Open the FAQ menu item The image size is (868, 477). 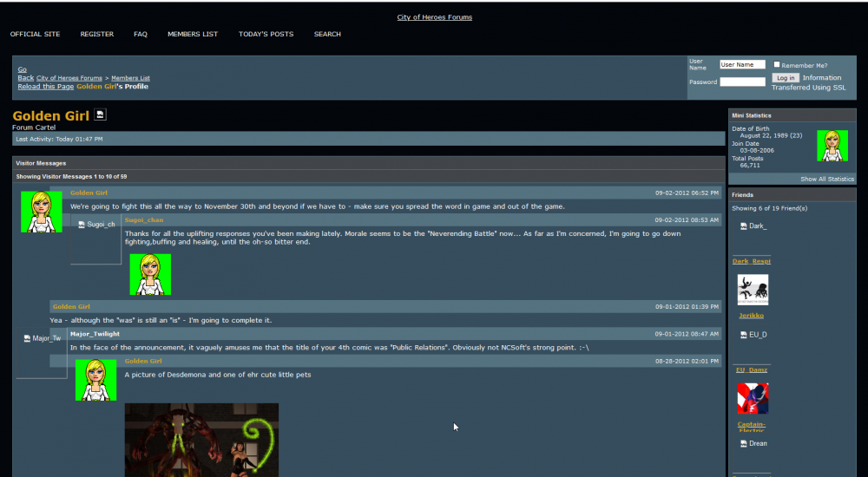click(141, 35)
